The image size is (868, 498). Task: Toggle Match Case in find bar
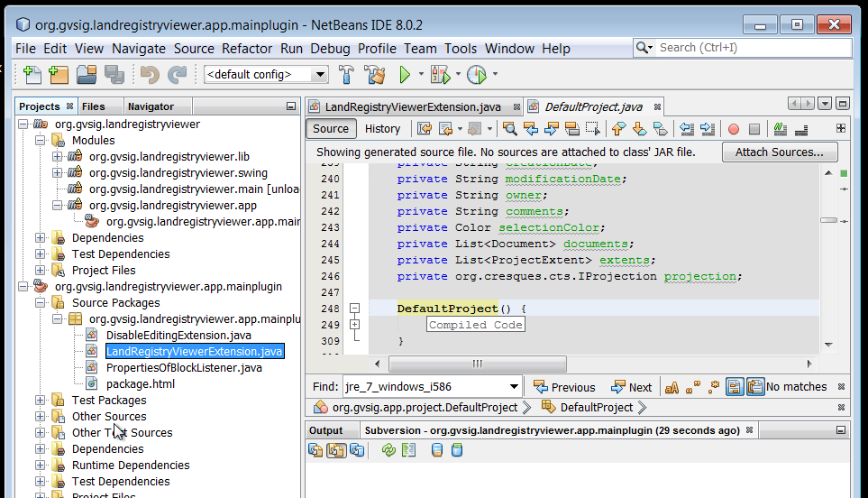[x=672, y=387]
